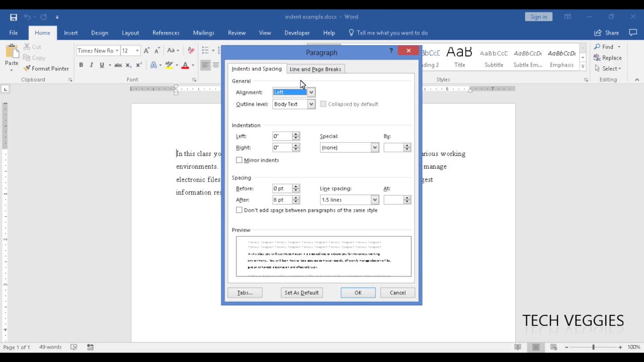Apply the red font color
This screenshot has width=644, height=362.
tap(185, 65)
